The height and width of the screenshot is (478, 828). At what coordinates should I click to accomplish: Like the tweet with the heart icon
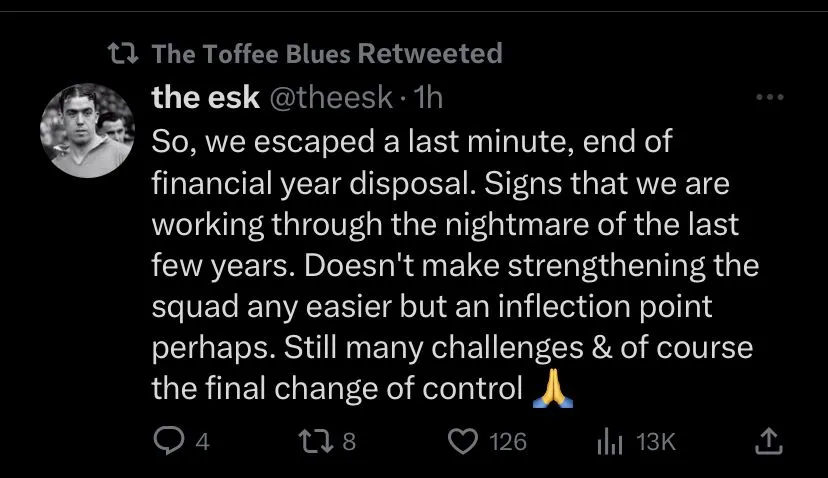coord(461,441)
